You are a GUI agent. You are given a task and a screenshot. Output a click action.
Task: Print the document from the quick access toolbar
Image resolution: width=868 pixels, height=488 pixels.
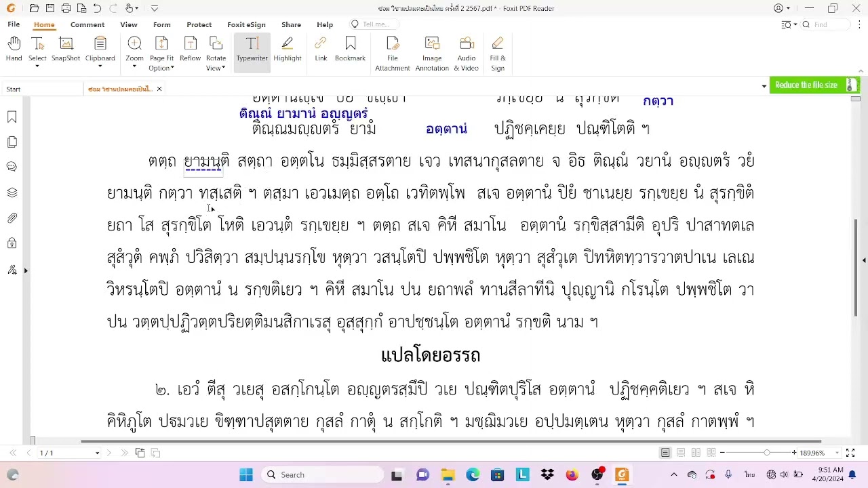click(66, 8)
